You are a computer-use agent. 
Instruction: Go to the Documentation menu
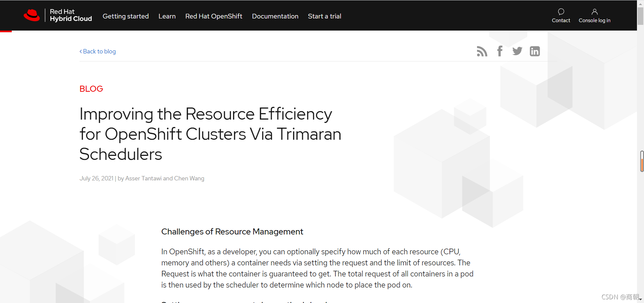(275, 16)
